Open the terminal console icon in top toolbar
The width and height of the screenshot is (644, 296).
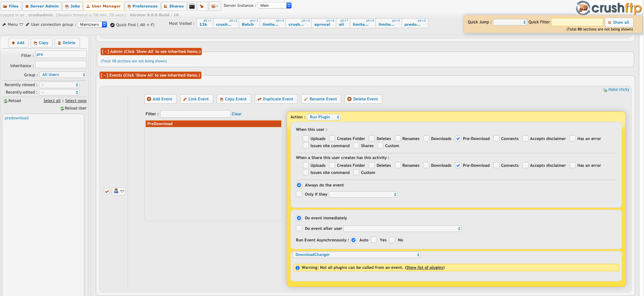[192, 6]
